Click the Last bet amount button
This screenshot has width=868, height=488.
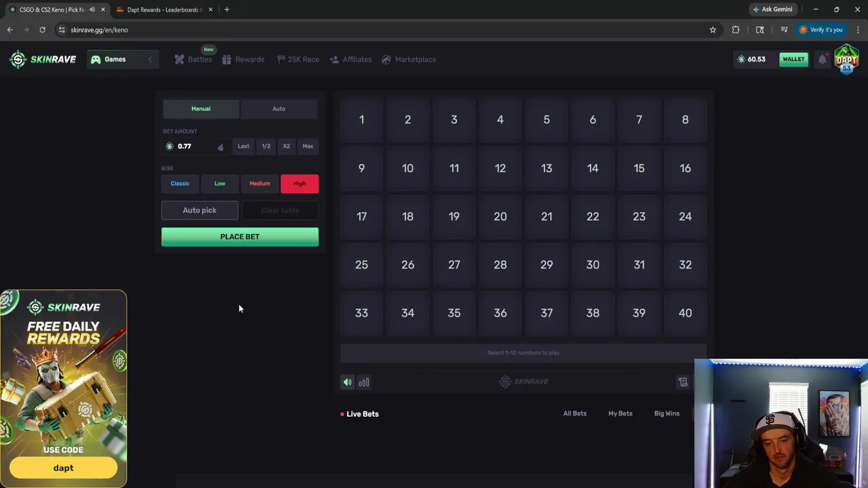pyautogui.click(x=243, y=146)
